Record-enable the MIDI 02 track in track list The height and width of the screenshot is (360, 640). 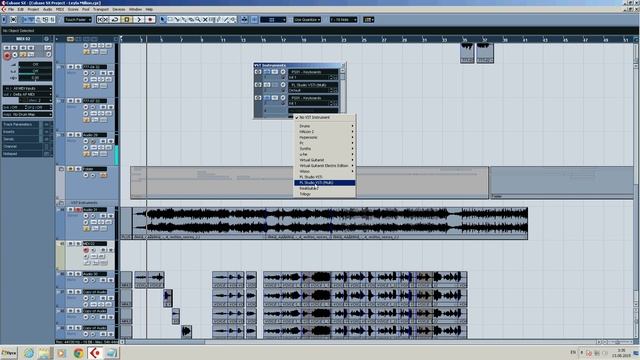pos(86,250)
